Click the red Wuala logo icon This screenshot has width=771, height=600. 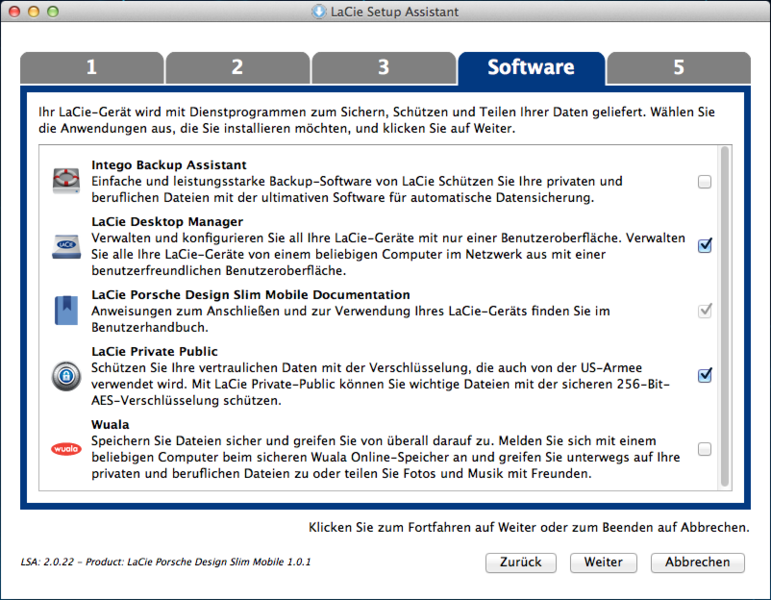click(x=66, y=449)
